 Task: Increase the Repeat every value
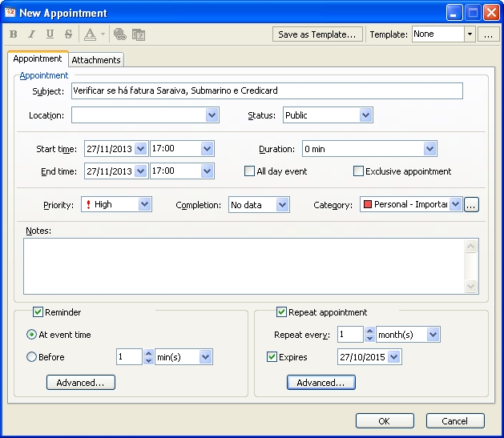[x=369, y=331]
